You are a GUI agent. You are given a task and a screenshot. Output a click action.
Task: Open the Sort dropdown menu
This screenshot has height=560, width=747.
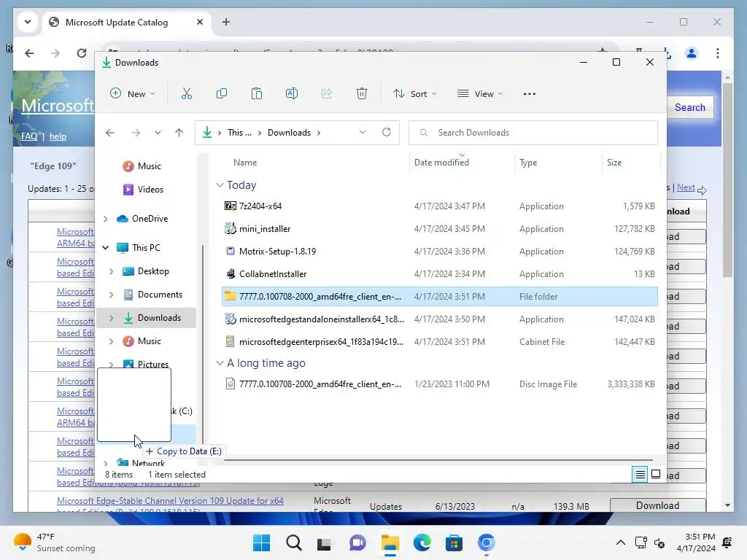[414, 94]
